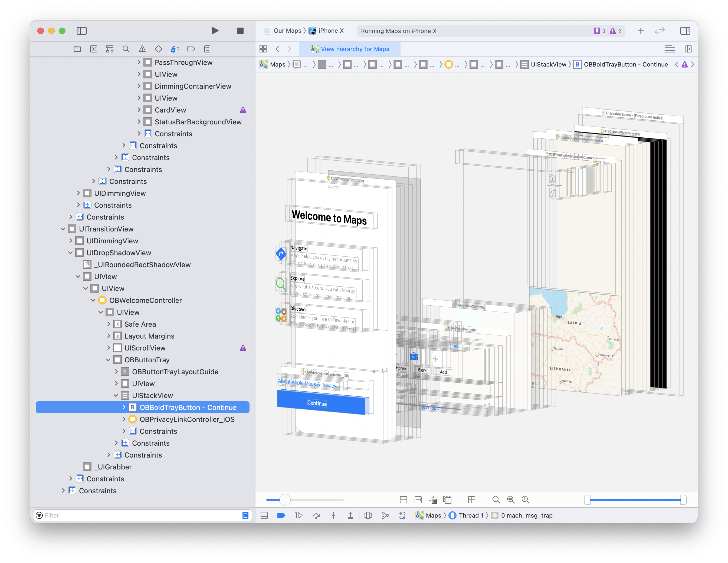The image size is (728, 563).
Task: Click the 3D cube orientation button
Action: [x=447, y=499]
